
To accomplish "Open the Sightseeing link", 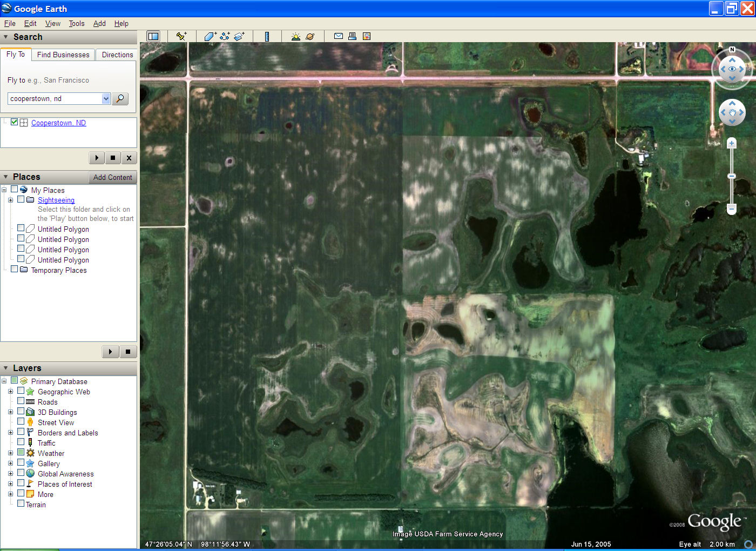I will pyautogui.click(x=56, y=200).
